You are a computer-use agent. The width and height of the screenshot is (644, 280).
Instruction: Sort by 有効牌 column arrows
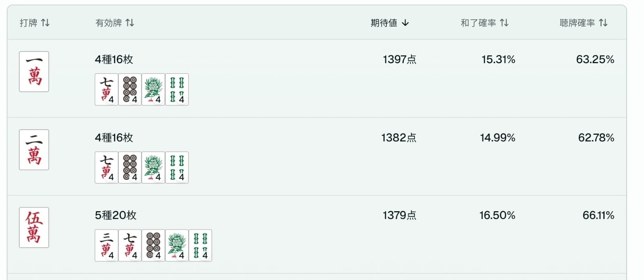pyautogui.click(x=130, y=23)
